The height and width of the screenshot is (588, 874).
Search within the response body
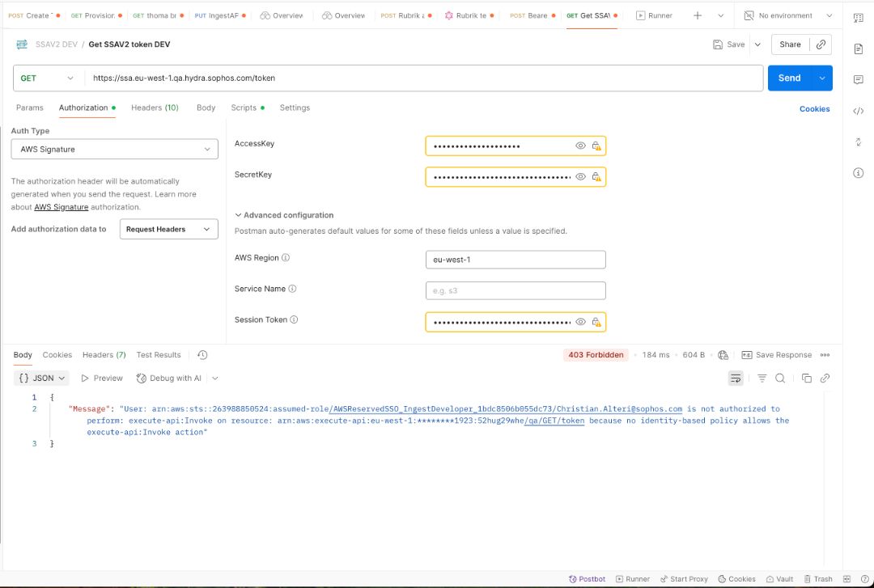point(780,379)
